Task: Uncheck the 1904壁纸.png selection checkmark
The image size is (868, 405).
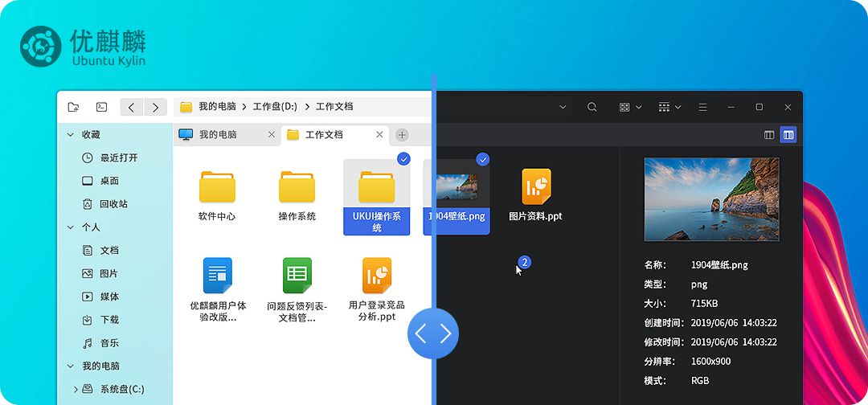Action: click(x=482, y=159)
